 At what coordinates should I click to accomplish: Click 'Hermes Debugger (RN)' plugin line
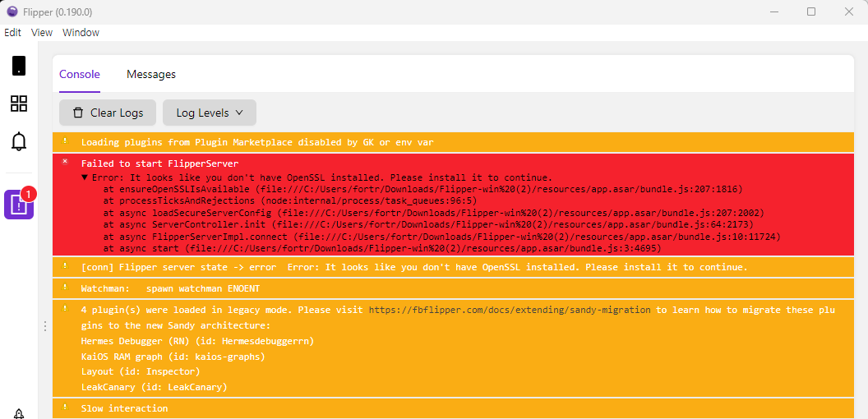click(x=197, y=342)
